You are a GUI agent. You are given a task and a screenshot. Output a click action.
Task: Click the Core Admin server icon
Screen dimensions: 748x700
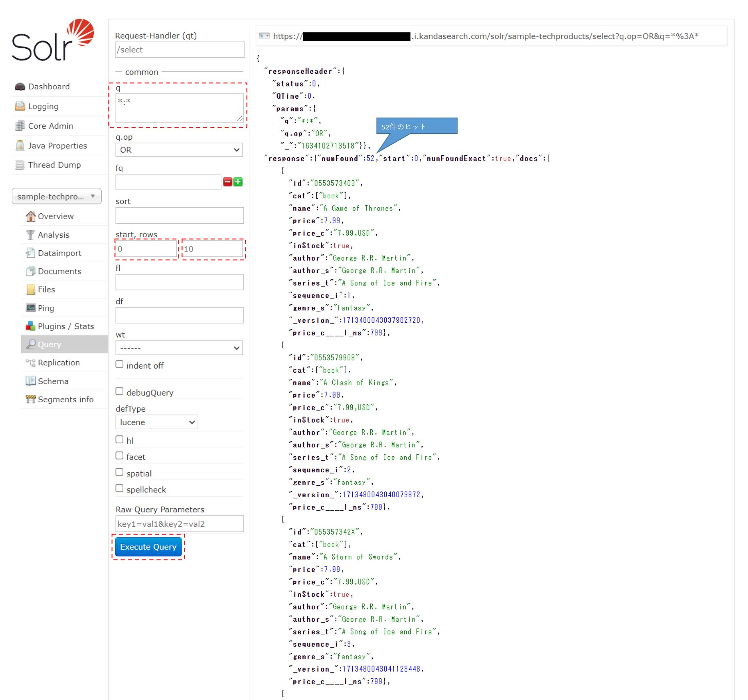coord(20,126)
